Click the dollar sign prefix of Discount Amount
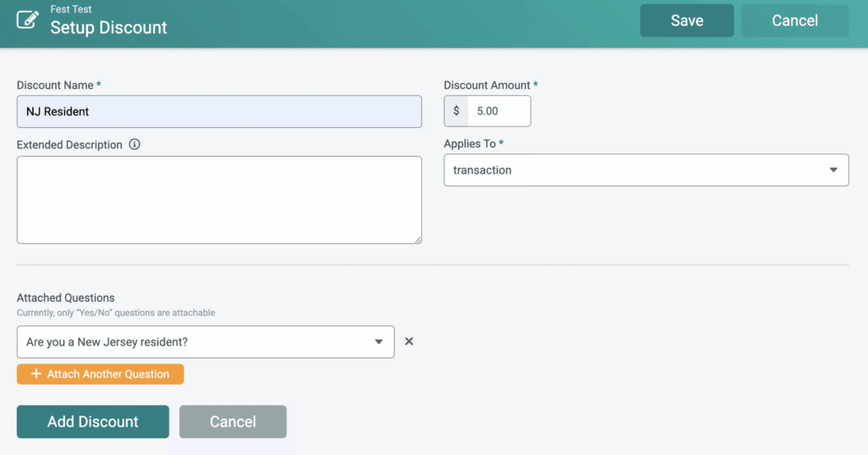 (x=456, y=111)
